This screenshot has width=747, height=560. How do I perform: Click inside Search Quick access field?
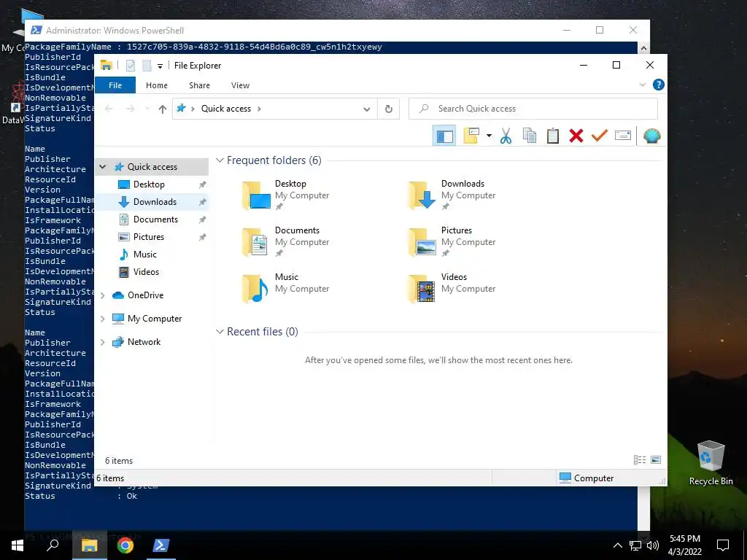533,109
